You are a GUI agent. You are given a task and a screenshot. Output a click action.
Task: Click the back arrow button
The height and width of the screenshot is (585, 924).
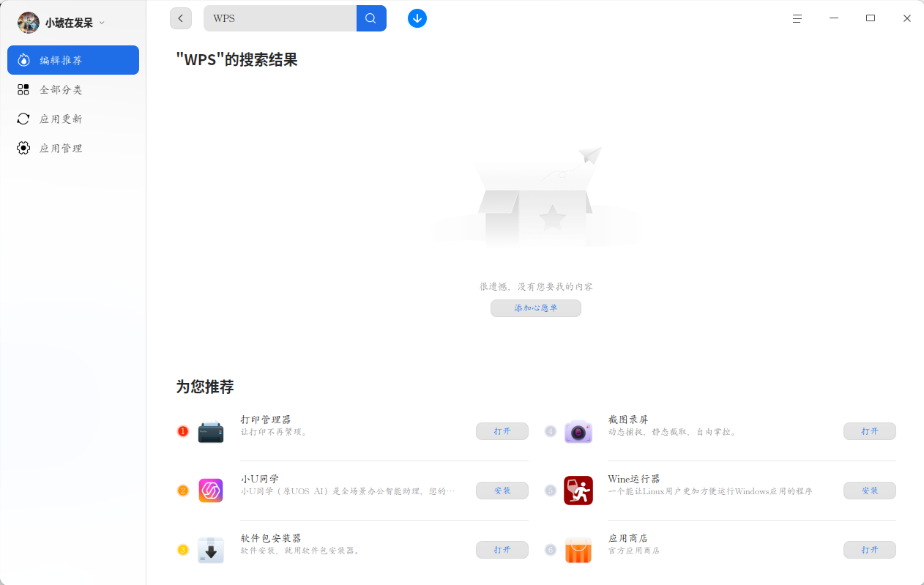coord(181,18)
